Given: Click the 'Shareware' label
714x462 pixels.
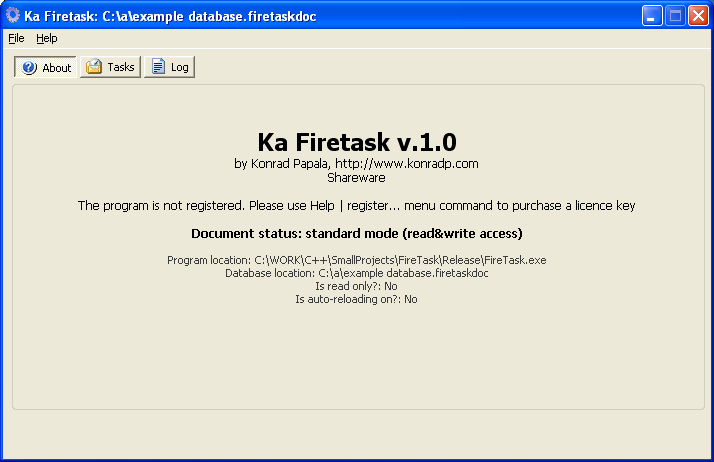Looking at the screenshot, I should 356,178.
